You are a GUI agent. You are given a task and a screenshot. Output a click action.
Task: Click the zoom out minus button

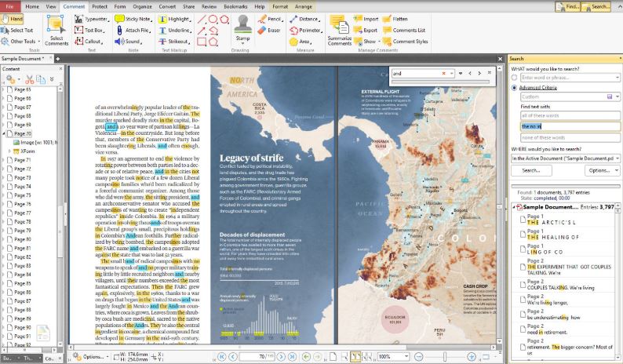point(418,357)
